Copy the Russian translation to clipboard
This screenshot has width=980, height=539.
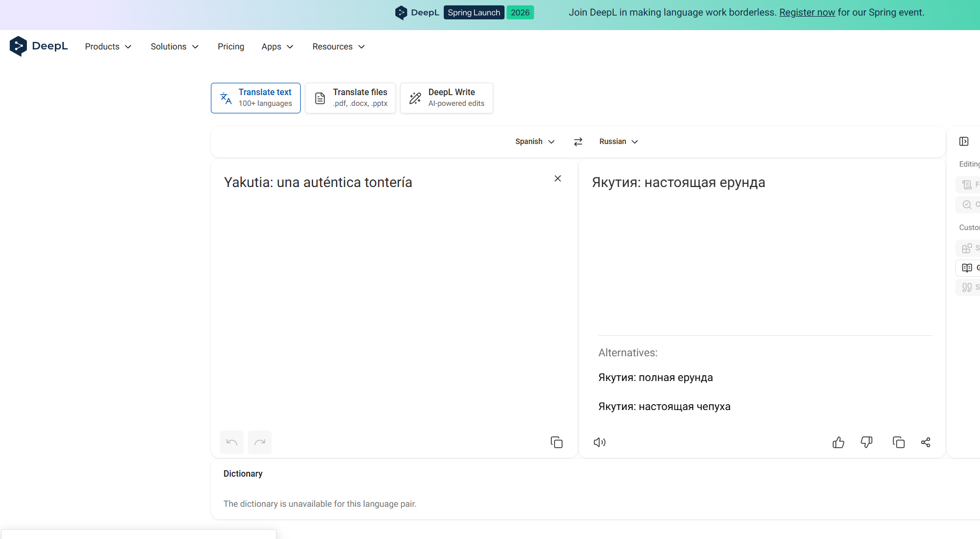tap(899, 442)
